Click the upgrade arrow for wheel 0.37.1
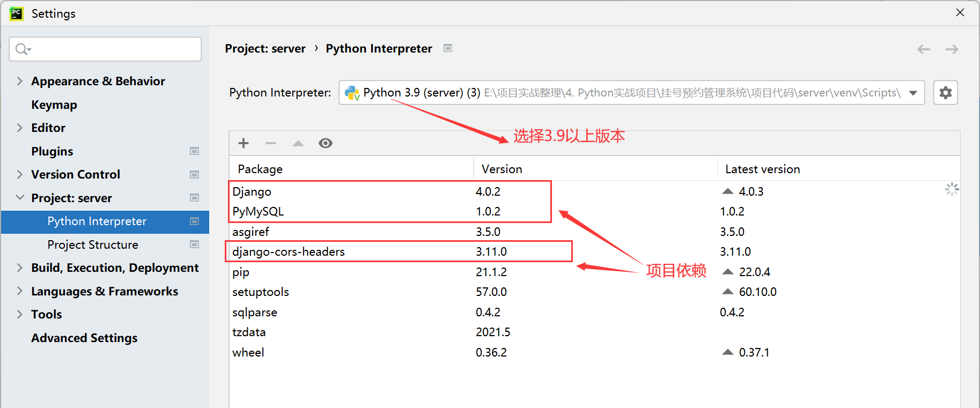 [728, 352]
